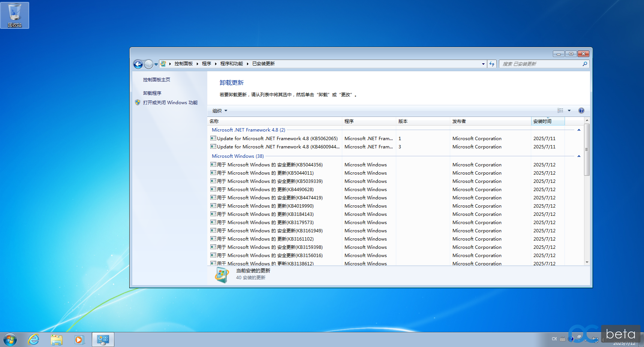Click the blue Back navigation arrow
Screen dimensions: 644x347
[138, 64]
